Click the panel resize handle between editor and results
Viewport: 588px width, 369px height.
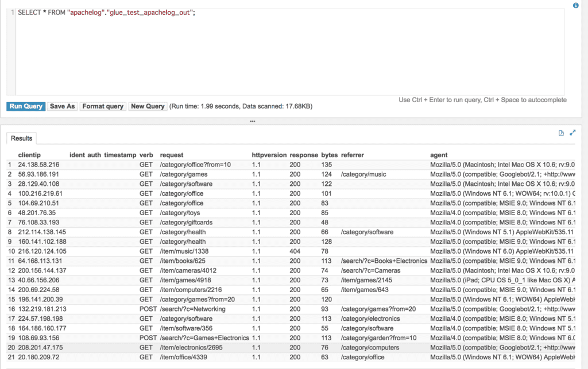(252, 121)
